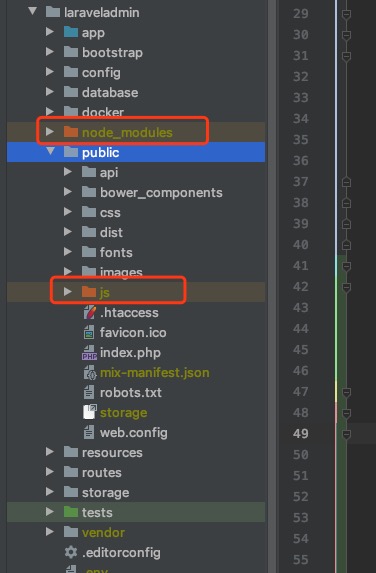Click the .editorconfig gear icon

[71, 552]
